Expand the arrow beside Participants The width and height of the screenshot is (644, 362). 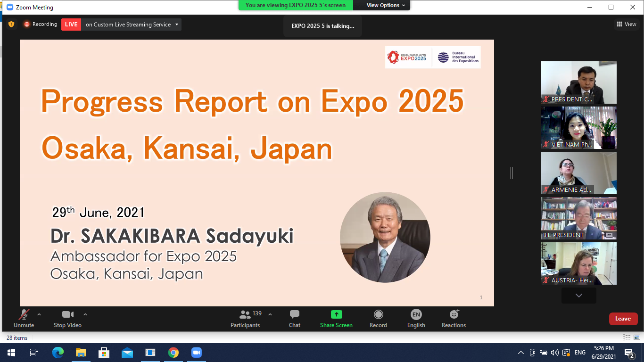coord(270,314)
